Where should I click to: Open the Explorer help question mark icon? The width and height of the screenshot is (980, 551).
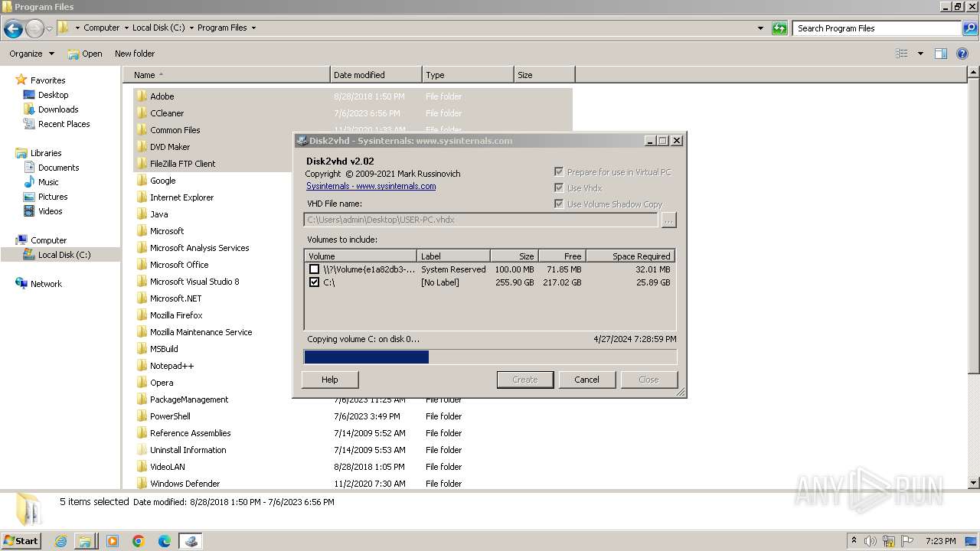(963, 54)
